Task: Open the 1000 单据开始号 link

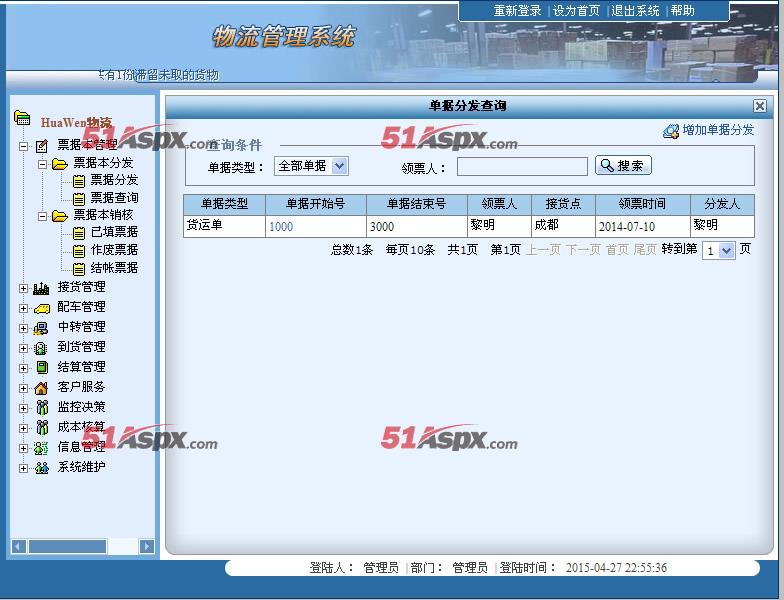Action: pos(281,227)
